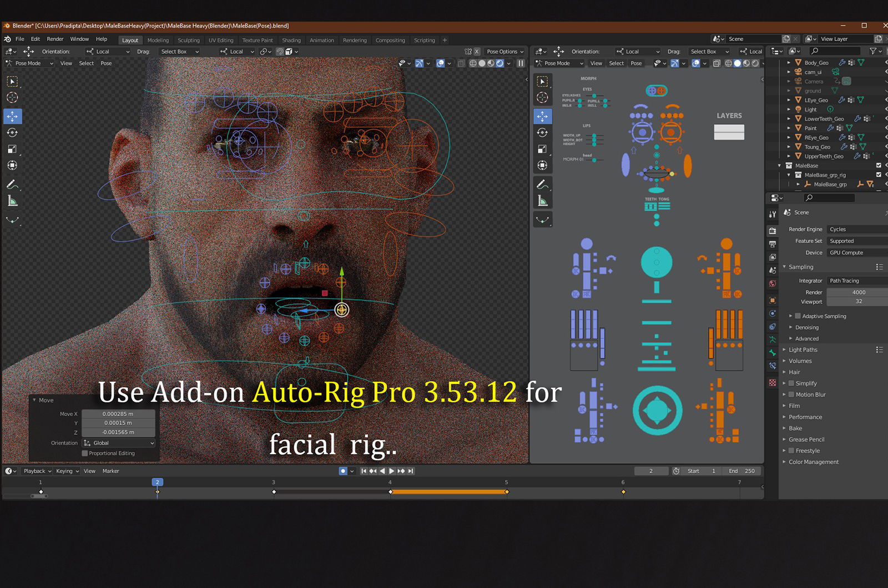Activate the Annotate tool in left viewport toolbar
Viewport: 888px width, 588px height.
click(12, 184)
